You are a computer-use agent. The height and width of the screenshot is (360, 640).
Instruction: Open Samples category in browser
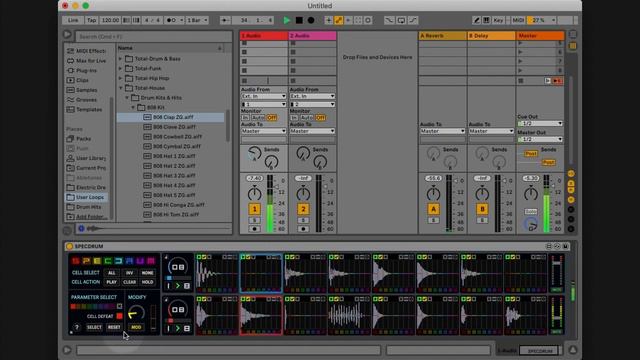coord(82,90)
